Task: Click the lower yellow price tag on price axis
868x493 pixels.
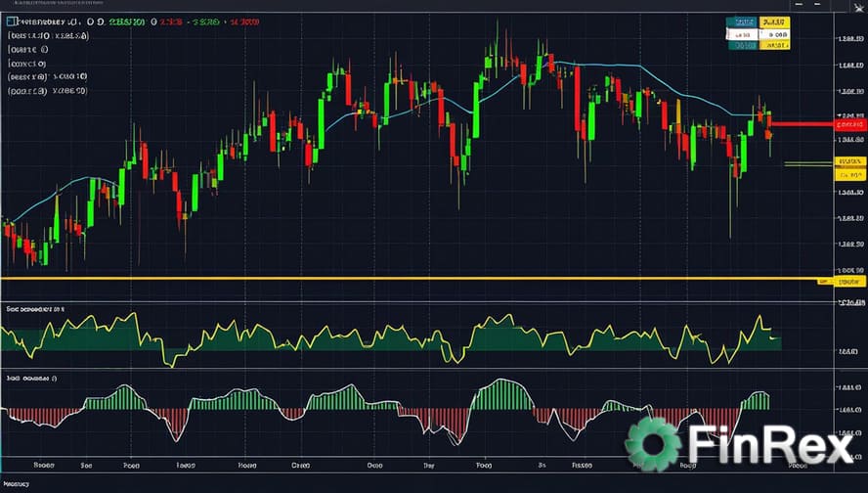Action: click(x=849, y=174)
